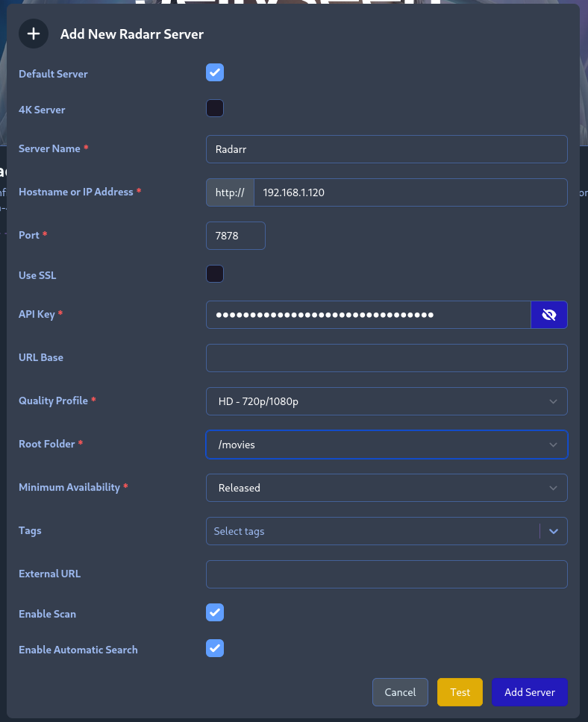Click the 4K Server label
The image size is (588, 722).
pyautogui.click(x=42, y=110)
